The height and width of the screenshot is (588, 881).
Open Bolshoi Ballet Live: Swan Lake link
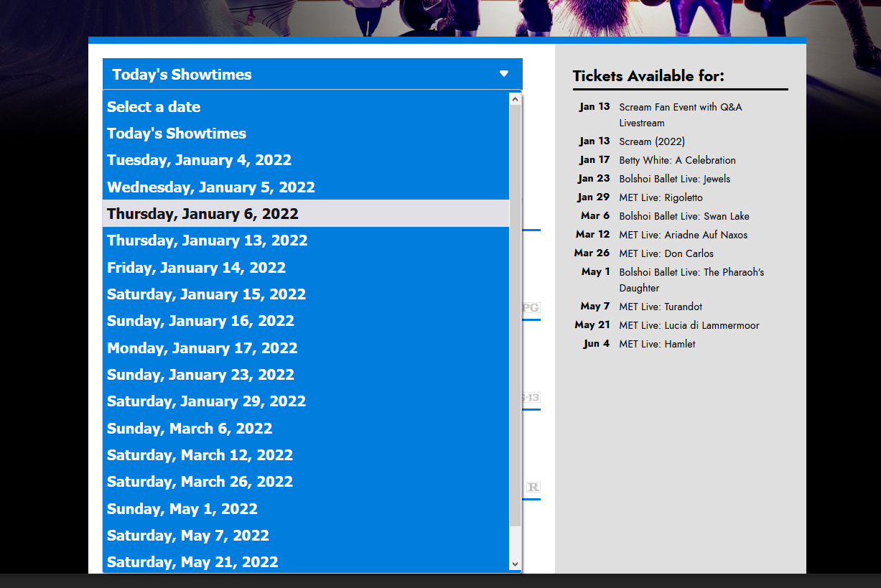pos(684,216)
